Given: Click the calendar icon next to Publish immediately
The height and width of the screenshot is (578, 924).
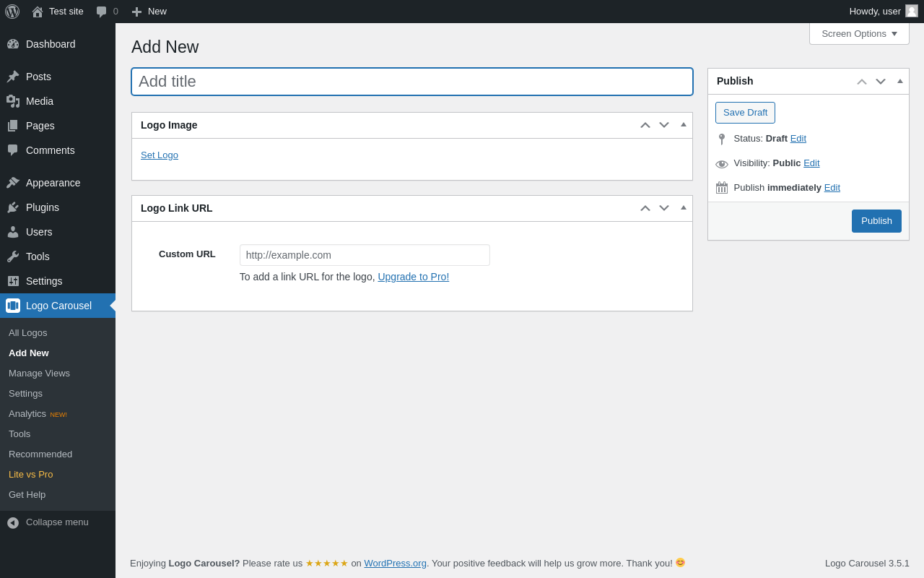Looking at the screenshot, I should [722, 188].
